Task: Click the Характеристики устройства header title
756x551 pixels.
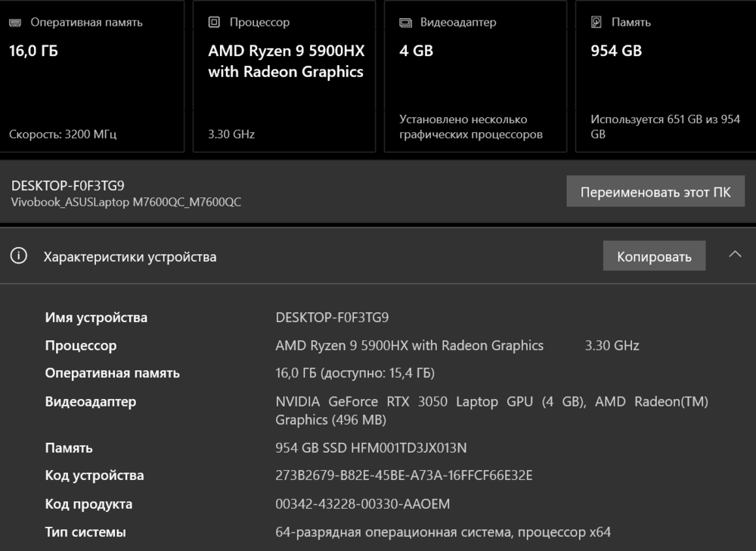Action: pyautogui.click(x=130, y=257)
